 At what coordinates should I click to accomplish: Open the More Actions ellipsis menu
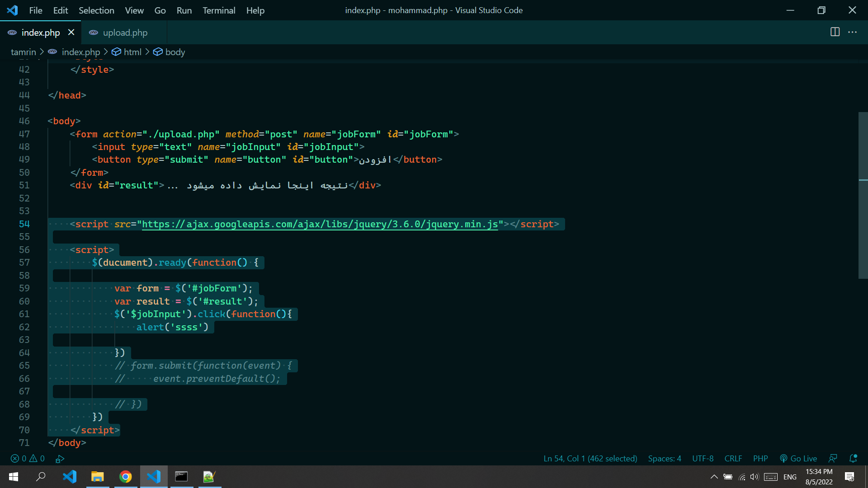tap(852, 32)
